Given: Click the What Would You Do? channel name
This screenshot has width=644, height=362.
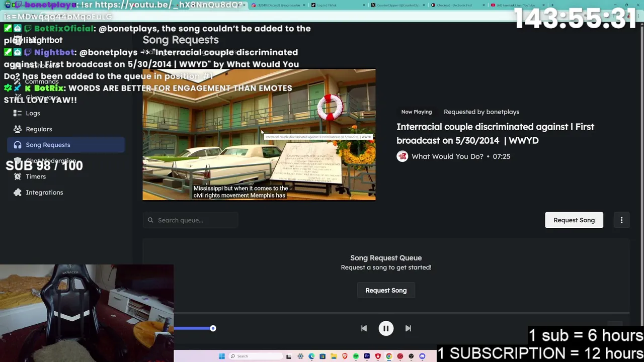Looking at the screenshot, I should tap(447, 156).
